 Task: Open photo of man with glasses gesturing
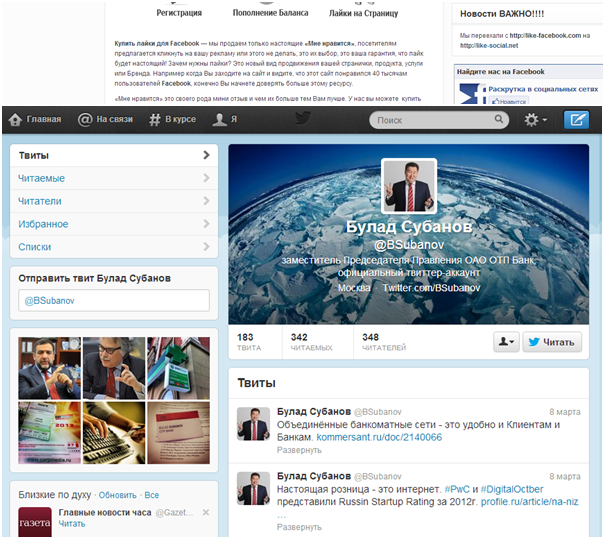point(114,368)
